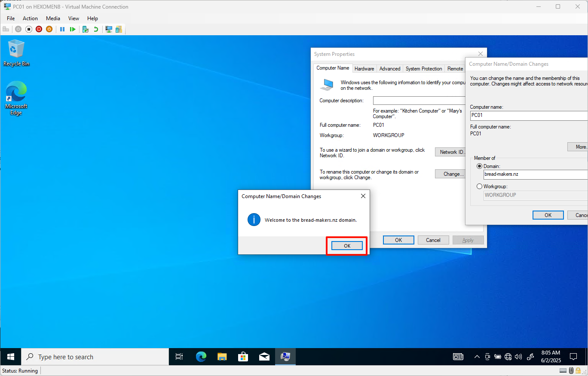Screen dimensions: 588x376
Task: Click the Share toolbar icon
Action: [119, 29]
